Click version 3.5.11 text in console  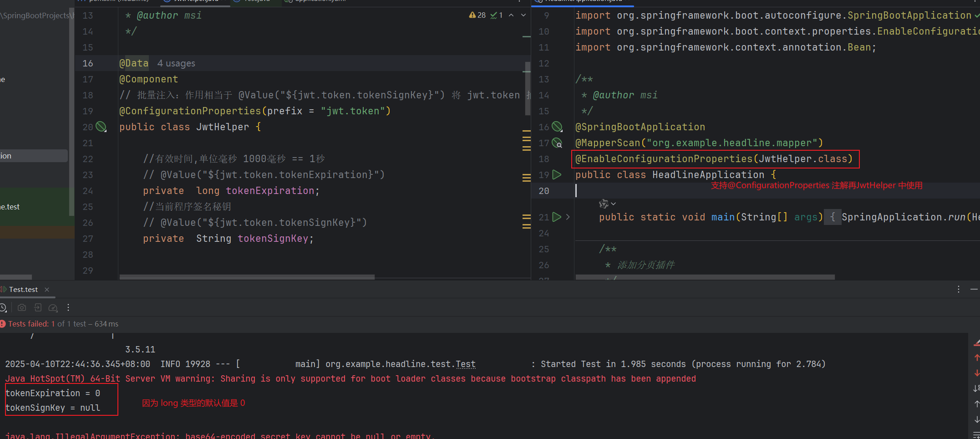pyautogui.click(x=140, y=349)
